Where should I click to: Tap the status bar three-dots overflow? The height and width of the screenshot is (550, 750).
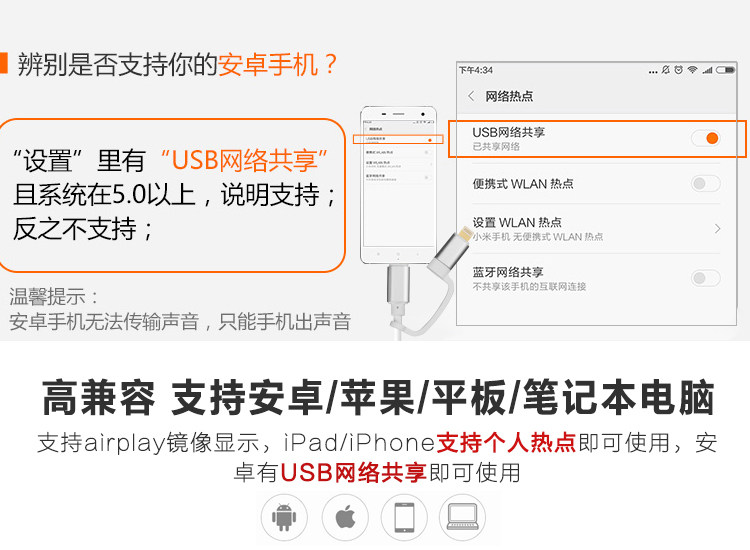point(653,72)
